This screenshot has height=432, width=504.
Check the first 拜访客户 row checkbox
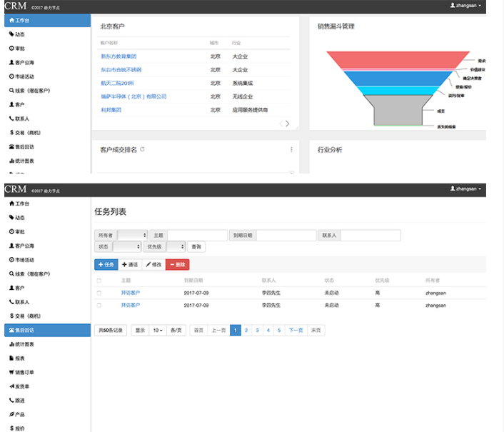[x=99, y=293]
